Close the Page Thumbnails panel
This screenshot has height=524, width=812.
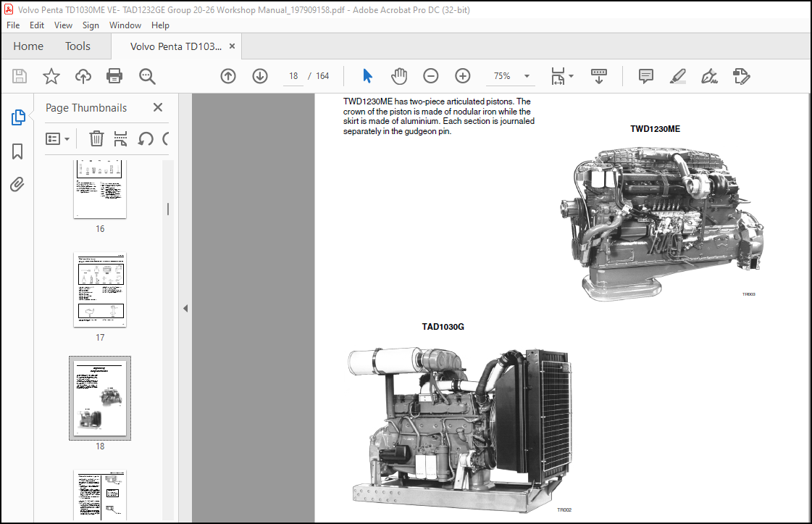point(158,107)
